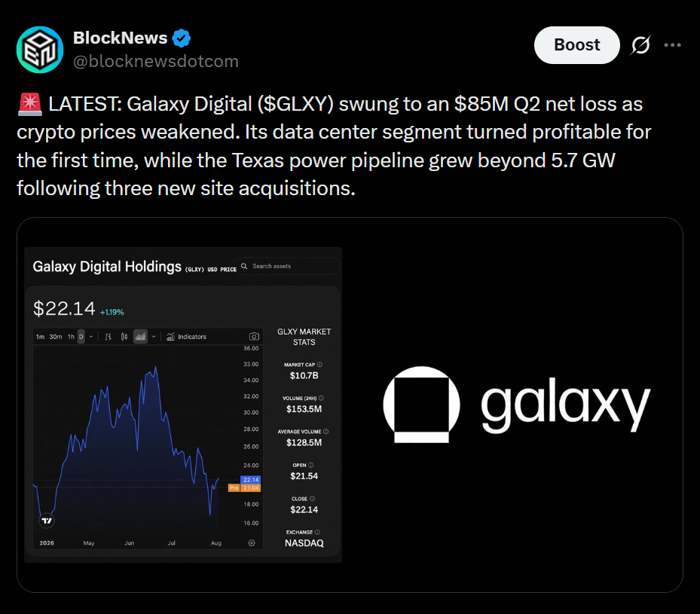
Task: Click the blue verified badge
Action: tap(182, 38)
